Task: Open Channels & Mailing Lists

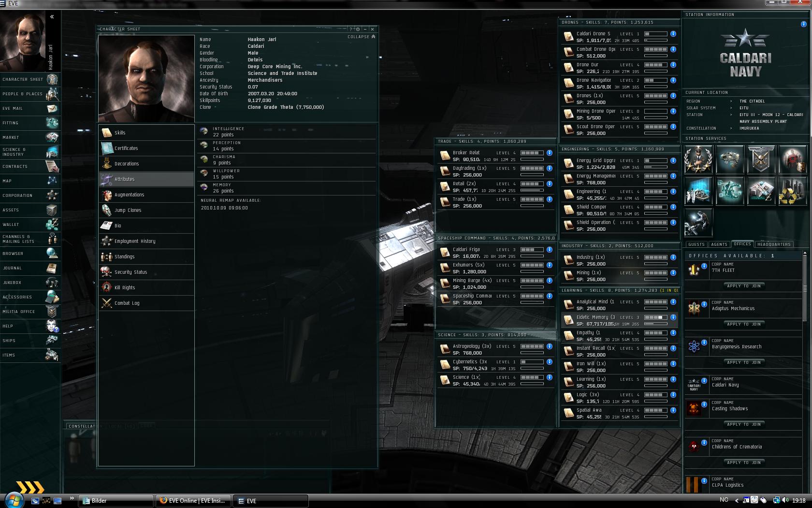Action: pos(30,239)
